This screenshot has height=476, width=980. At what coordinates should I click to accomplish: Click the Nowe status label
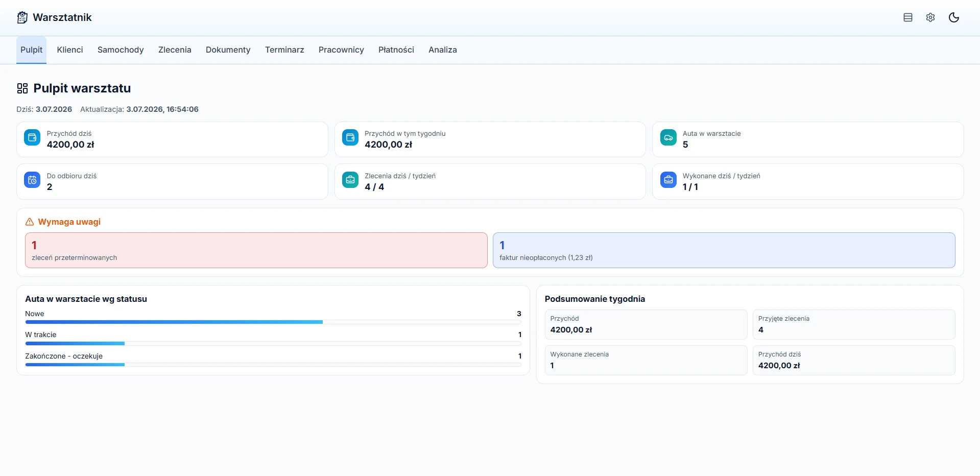pyautogui.click(x=35, y=314)
